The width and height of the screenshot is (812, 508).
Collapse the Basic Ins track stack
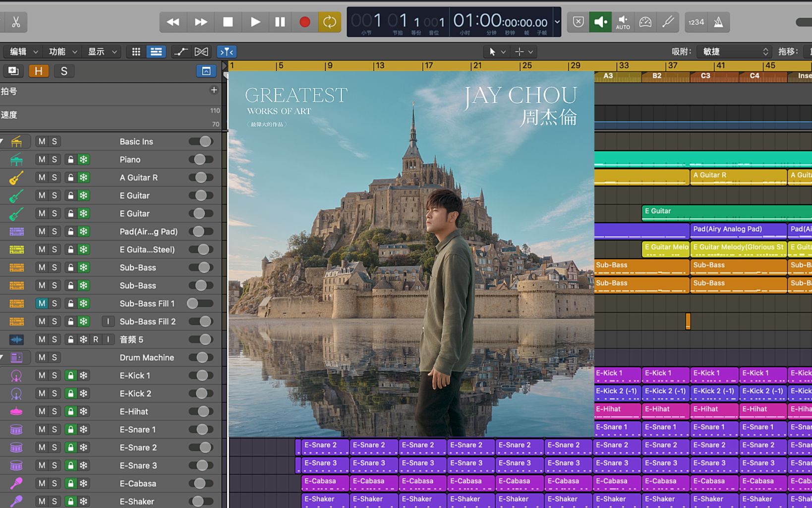[2, 142]
